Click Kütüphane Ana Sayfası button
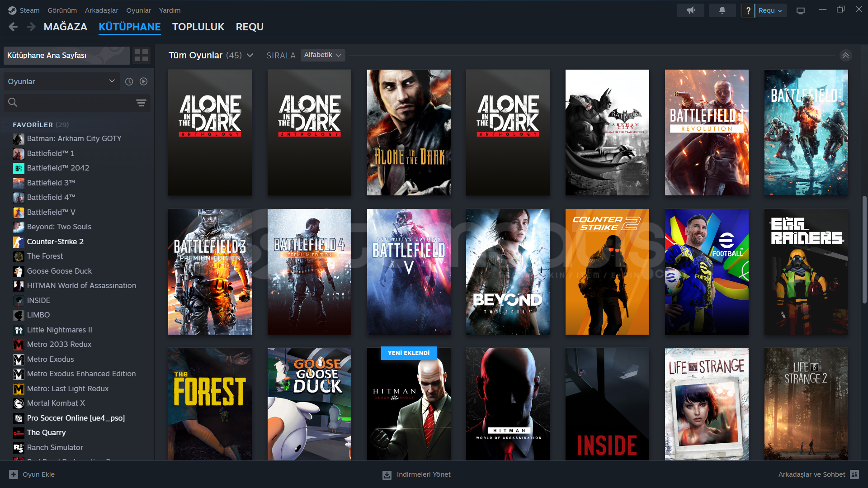 [x=66, y=55]
